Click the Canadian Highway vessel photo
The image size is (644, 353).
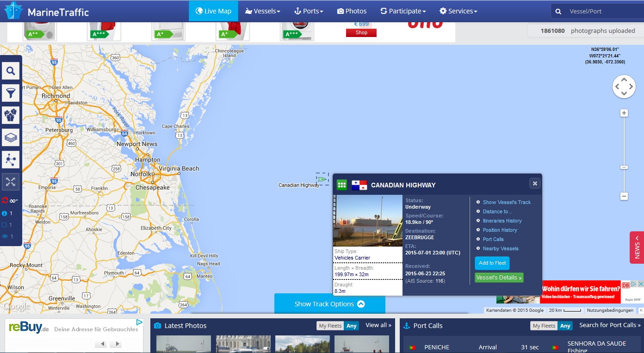coord(368,221)
